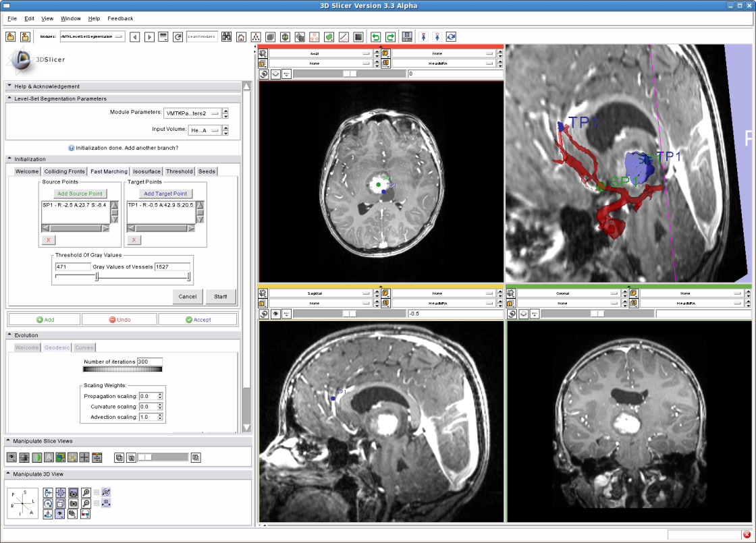Open the Home module icon
This screenshot has height=543, width=756.
[x=241, y=37]
